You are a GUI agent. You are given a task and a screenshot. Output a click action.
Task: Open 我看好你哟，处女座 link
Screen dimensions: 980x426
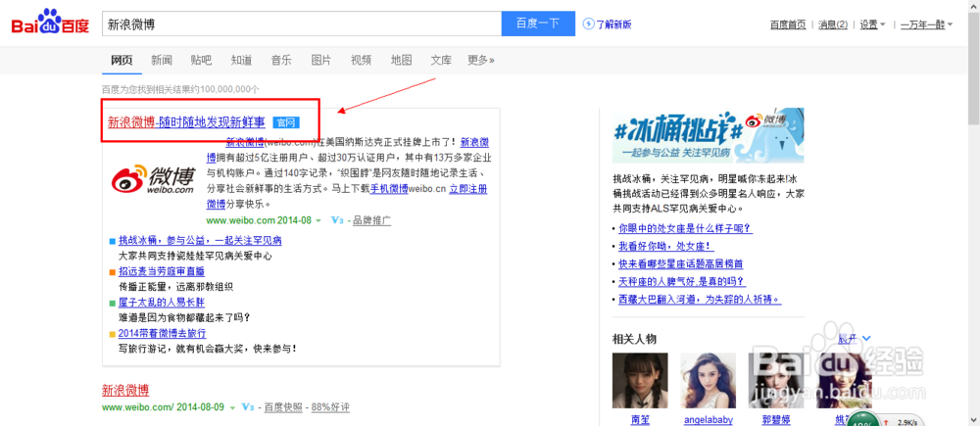click(666, 246)
